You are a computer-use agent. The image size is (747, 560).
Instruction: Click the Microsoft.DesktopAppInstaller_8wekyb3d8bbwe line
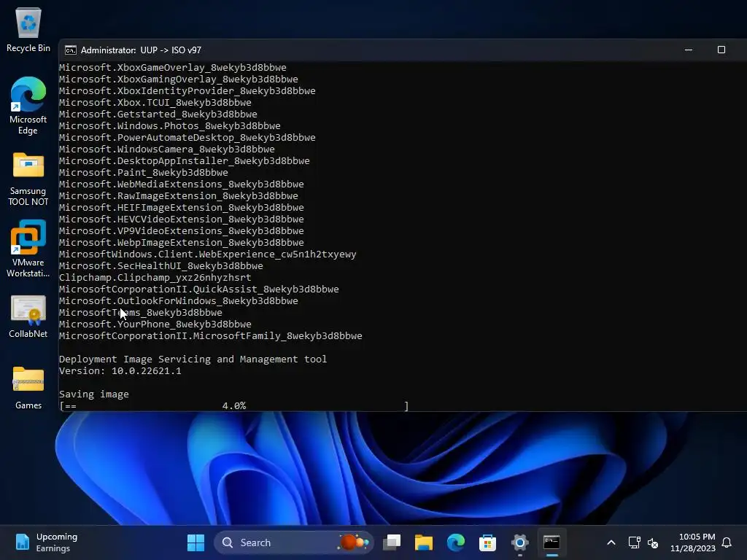coord(185,161)
